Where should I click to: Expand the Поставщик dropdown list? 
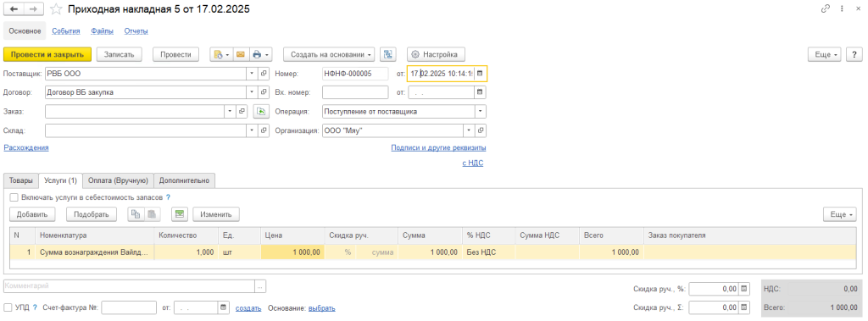coord(252,74)
